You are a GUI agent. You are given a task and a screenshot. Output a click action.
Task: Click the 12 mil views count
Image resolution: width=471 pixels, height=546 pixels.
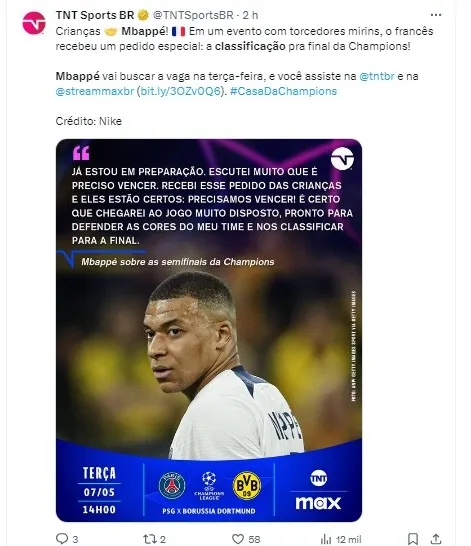pos(348,539)
